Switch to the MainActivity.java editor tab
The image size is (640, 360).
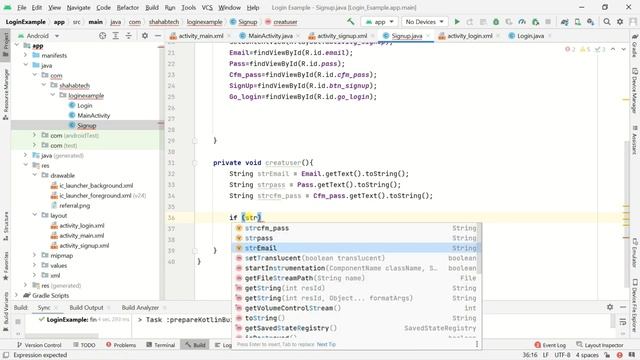(x=270, y=36)
